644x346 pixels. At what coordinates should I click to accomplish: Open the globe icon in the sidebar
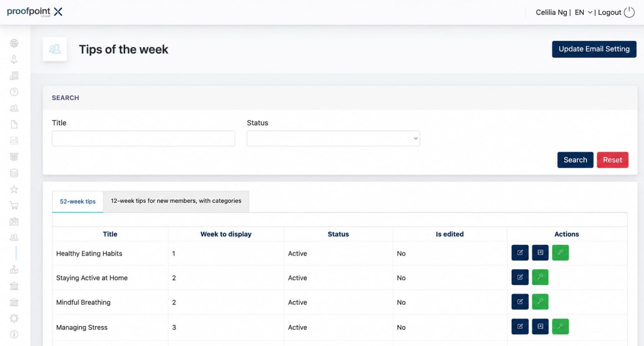pyautogui.click(x=14, y=43)
